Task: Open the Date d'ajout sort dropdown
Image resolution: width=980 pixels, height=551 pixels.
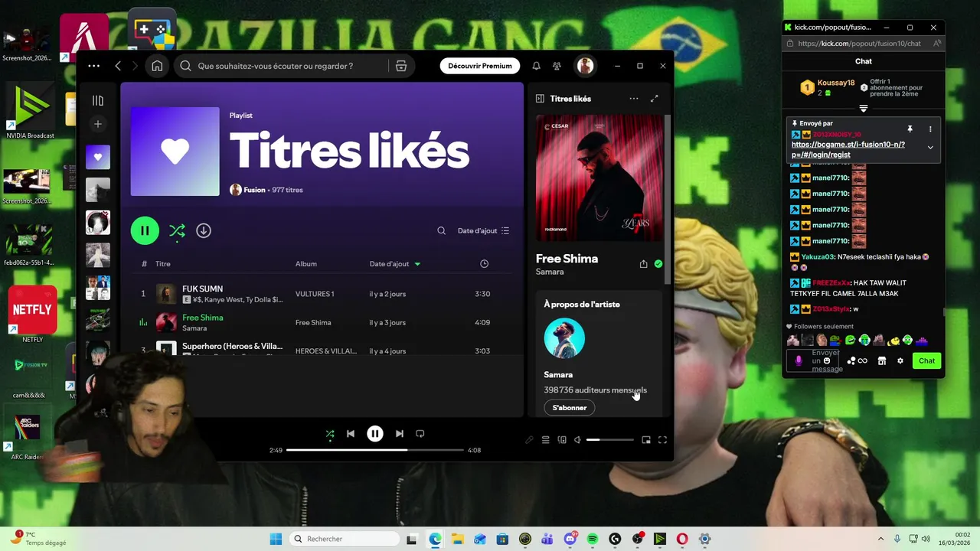Action: pyautogui.click(x=483, y=230)
